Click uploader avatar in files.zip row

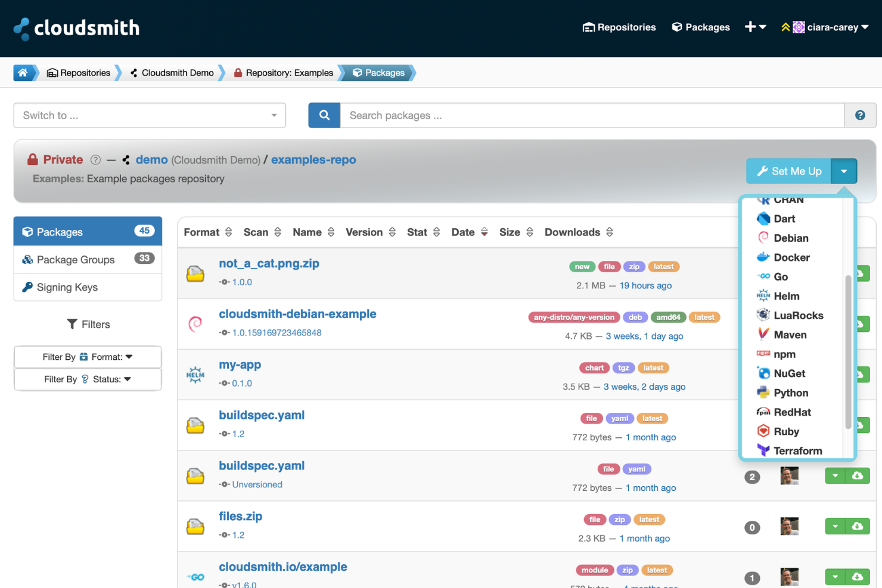[789, 526]
